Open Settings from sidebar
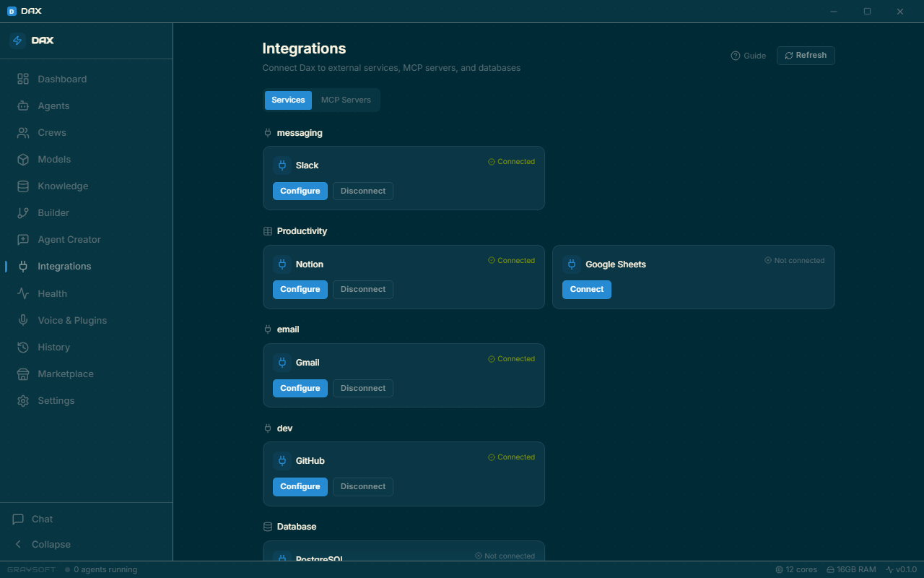The image size is (924, 578). (x=86, y=400)
